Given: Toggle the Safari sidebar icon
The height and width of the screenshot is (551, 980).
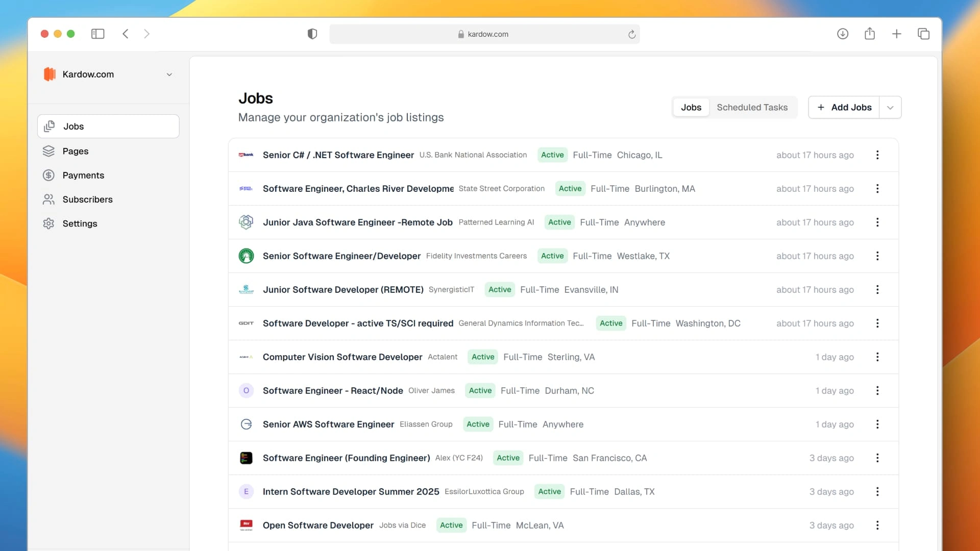Looking at the screenshot, I should tap(97, 34).
